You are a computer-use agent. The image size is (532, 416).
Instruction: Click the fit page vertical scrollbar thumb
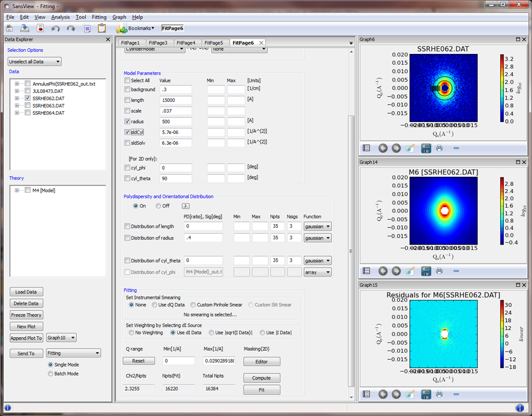tap(351, 251)
